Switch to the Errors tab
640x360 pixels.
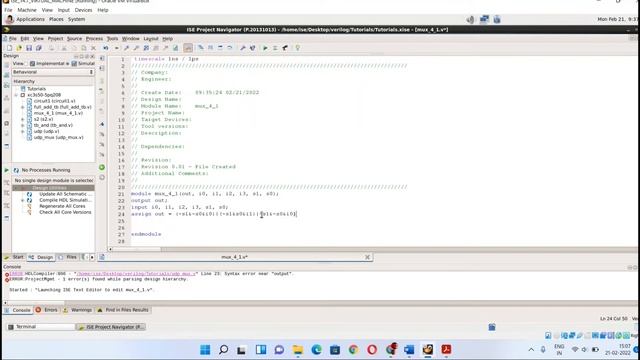coord(47,310)
